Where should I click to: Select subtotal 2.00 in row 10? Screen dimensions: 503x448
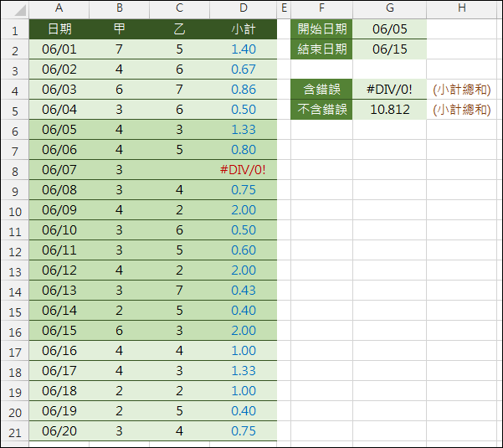244,210
